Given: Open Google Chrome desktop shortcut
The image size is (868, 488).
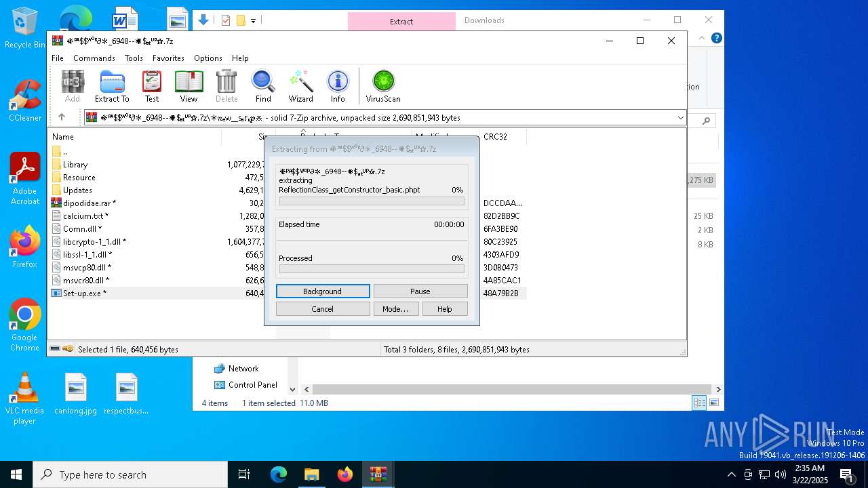Looking at the screenshot, I should [25, 325].
